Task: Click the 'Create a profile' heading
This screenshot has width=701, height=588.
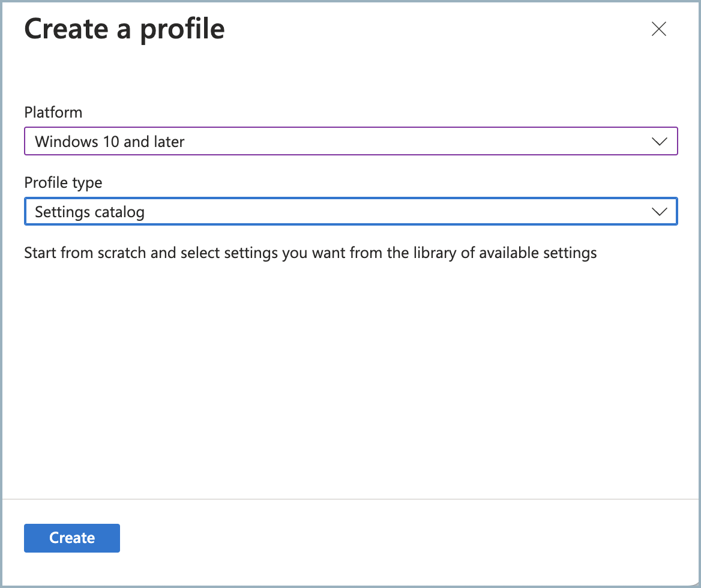Action: click(x=124, y=29)
